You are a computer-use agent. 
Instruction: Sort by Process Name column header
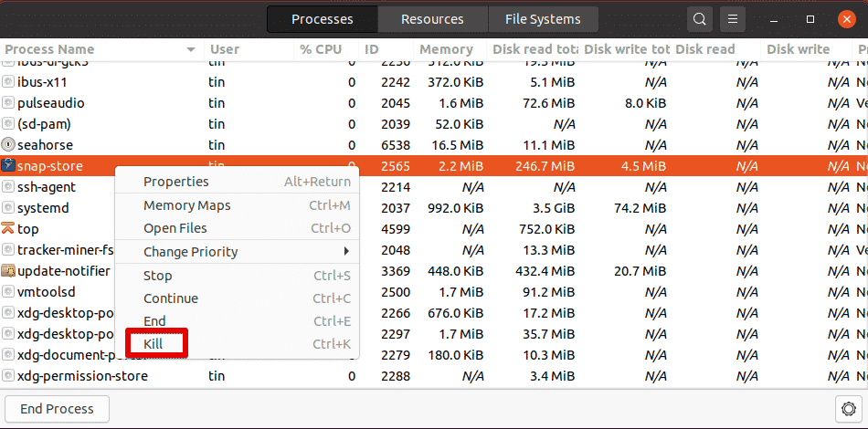[x=50, y=49]
